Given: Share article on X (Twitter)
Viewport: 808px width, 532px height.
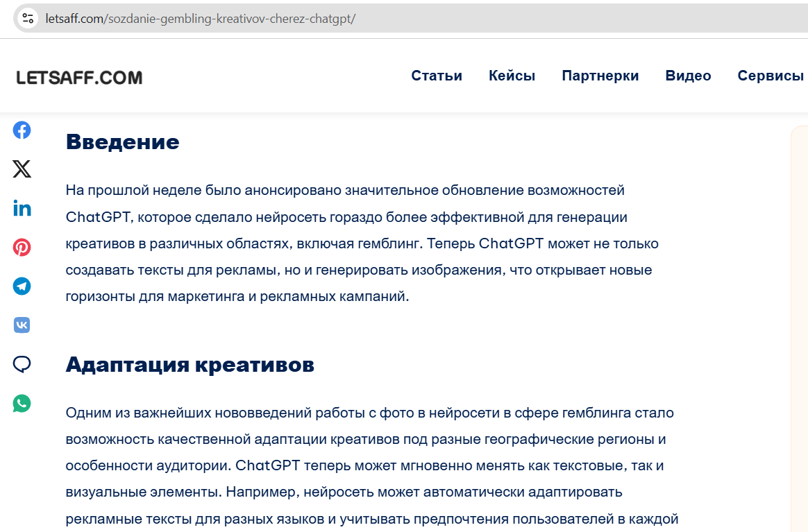Looking at the screenshot, I should pos(22,169).
